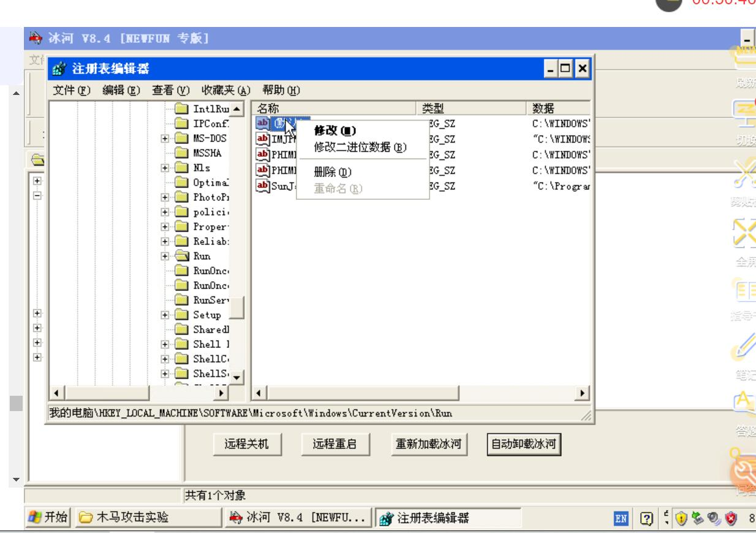Expand the Setup registry key
Viewport: 756px width, 533px height.
166,314
